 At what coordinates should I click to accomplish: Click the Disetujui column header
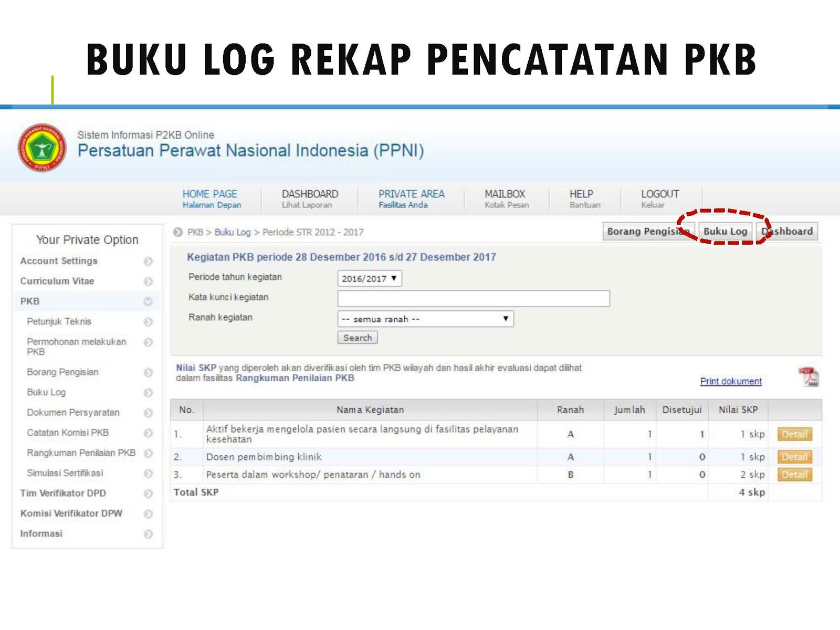point(682,409)
